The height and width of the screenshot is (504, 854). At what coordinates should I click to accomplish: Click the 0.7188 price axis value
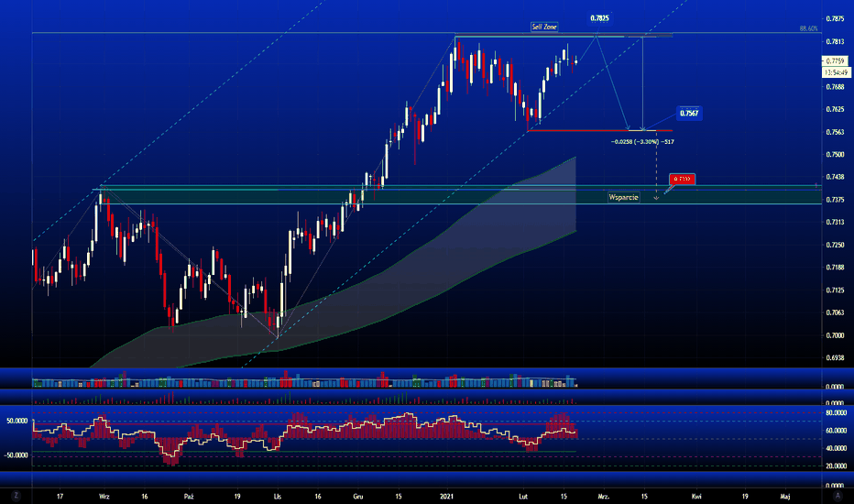pyautogui.click(x=835, y=268)
